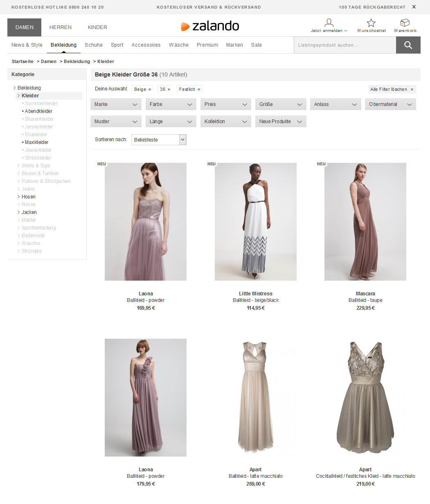Click the 229,95 € price text
Viewport: 430px width, 504px height.
(365, 308)
